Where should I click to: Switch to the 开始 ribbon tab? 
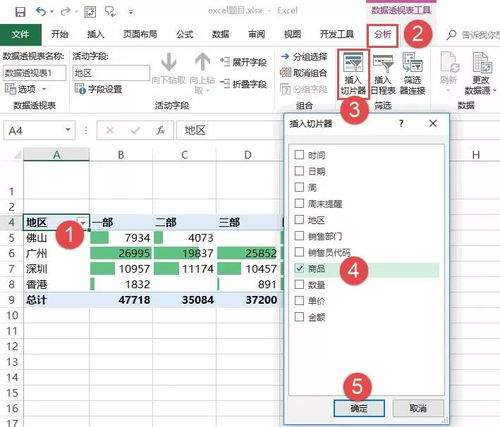[x=60, y=34]
